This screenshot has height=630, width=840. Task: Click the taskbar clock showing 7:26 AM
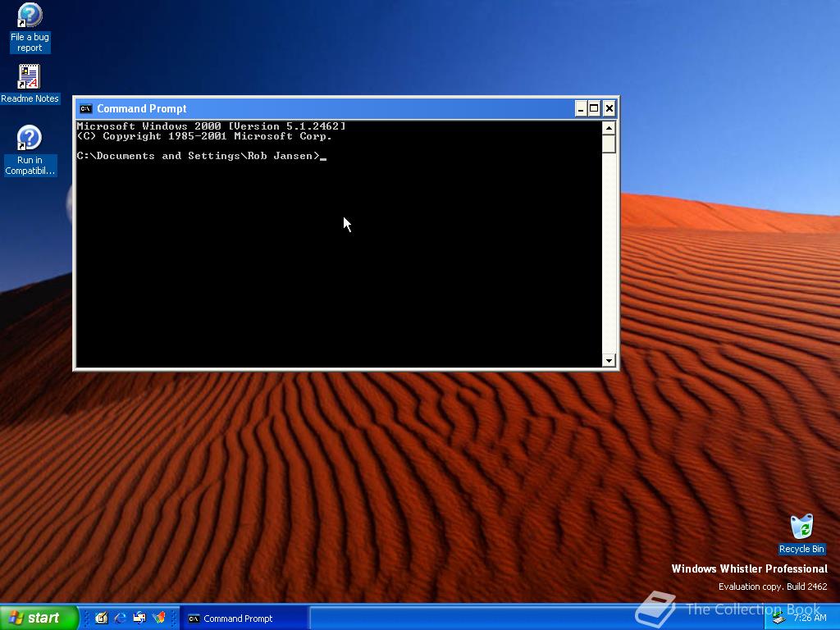click(810, 618)
